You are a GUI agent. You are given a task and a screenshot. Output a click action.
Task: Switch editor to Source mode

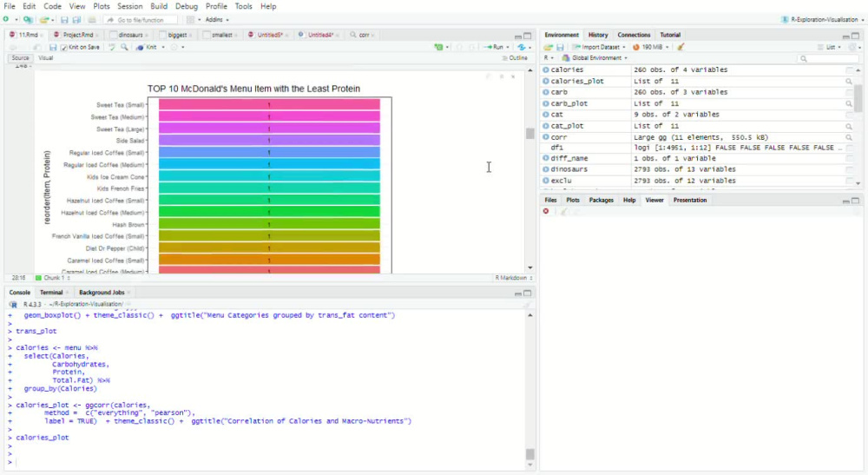[x=20, y=58]
